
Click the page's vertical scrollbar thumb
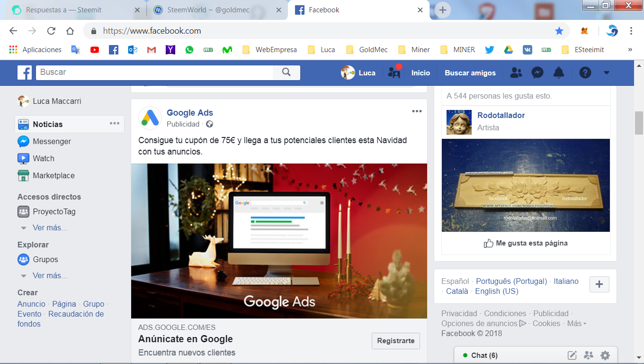click(x=639, y=123)
